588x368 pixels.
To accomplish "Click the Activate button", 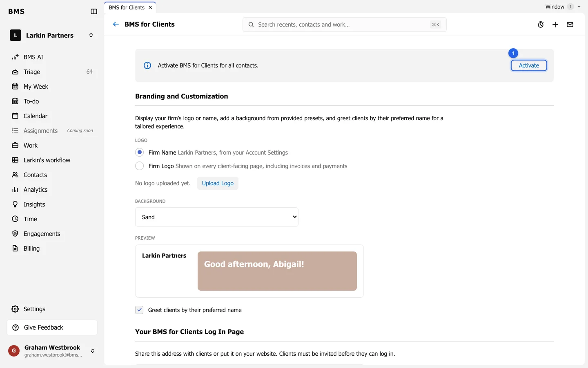I will click(529, 65).
